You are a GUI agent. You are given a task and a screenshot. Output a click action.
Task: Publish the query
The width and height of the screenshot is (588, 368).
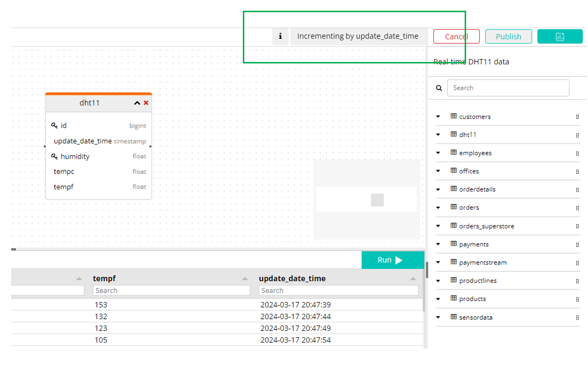coord(508,36)
